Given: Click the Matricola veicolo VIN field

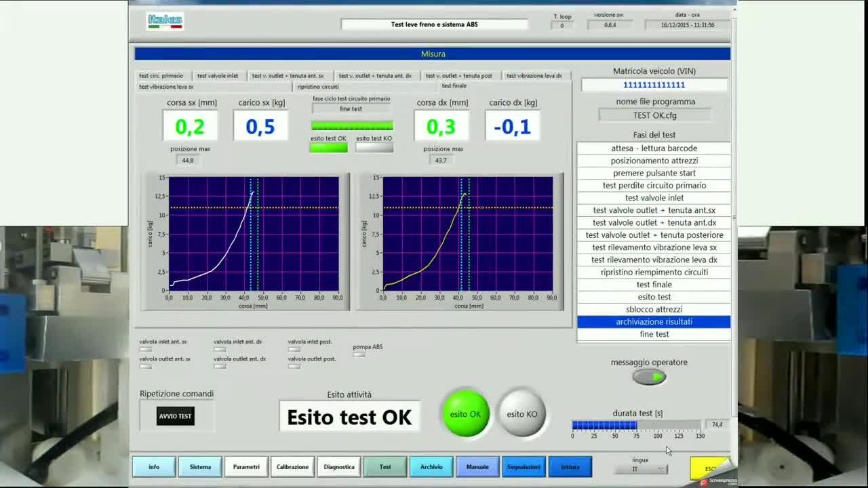Looking at the screenshot, I should pos(654,85).
